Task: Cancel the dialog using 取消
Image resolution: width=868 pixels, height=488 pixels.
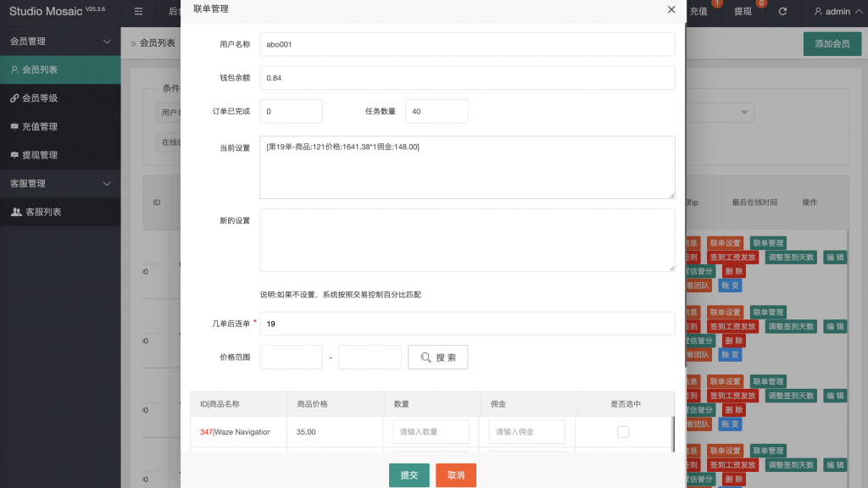Action: [455, 475]
